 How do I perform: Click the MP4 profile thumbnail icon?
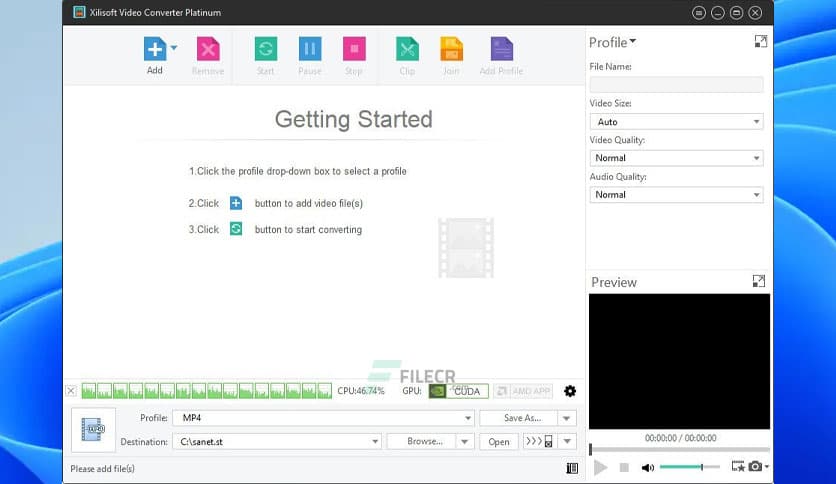[93, 430]
